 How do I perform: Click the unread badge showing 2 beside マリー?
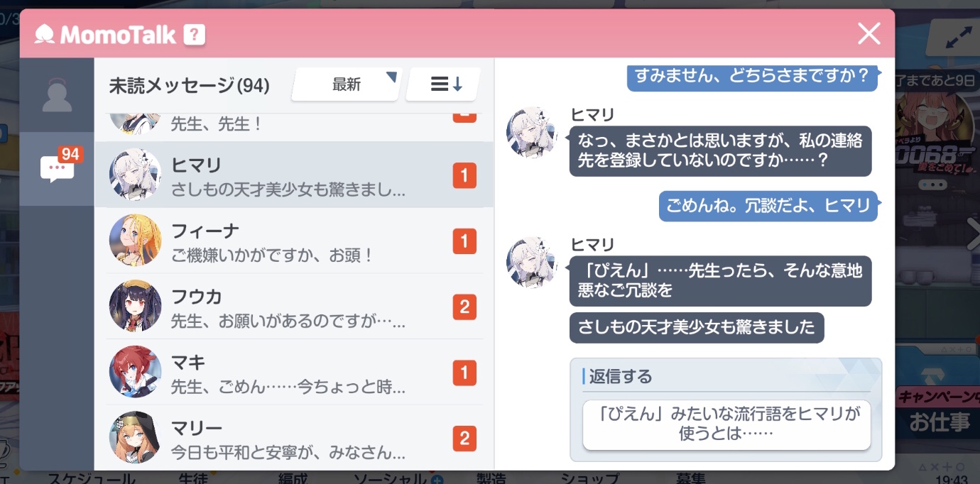click(x=464, y=439)
